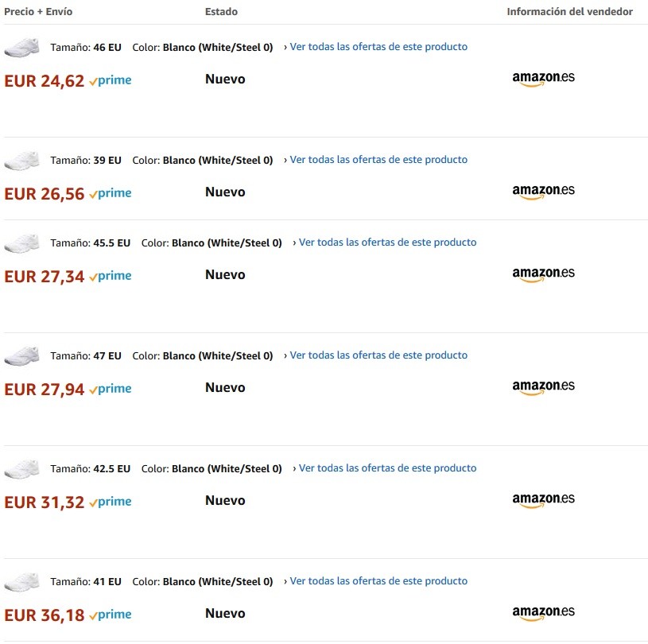Open shoe thumbnail for size 41 EU
648x644 pixels.
[x=21, y=581]
